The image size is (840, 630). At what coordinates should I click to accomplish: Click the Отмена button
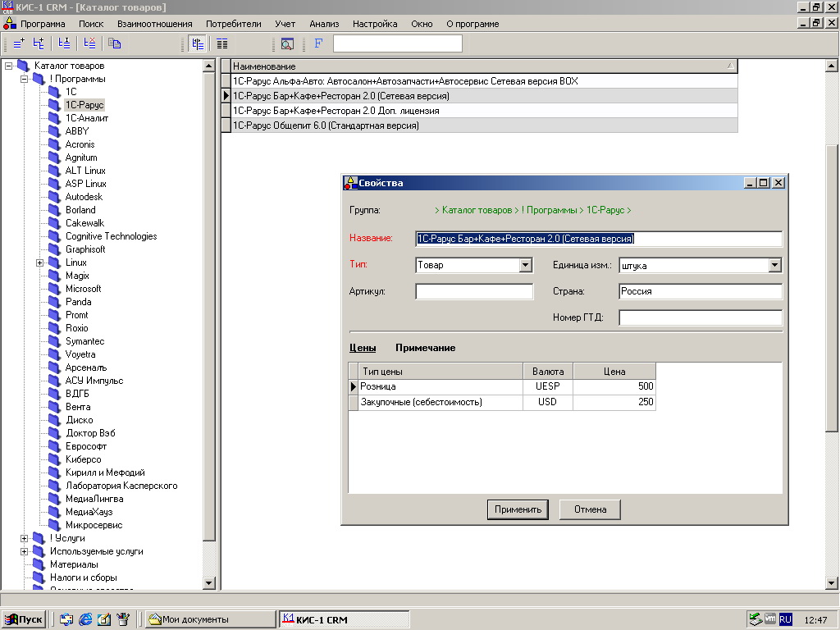tap(590, 509)
